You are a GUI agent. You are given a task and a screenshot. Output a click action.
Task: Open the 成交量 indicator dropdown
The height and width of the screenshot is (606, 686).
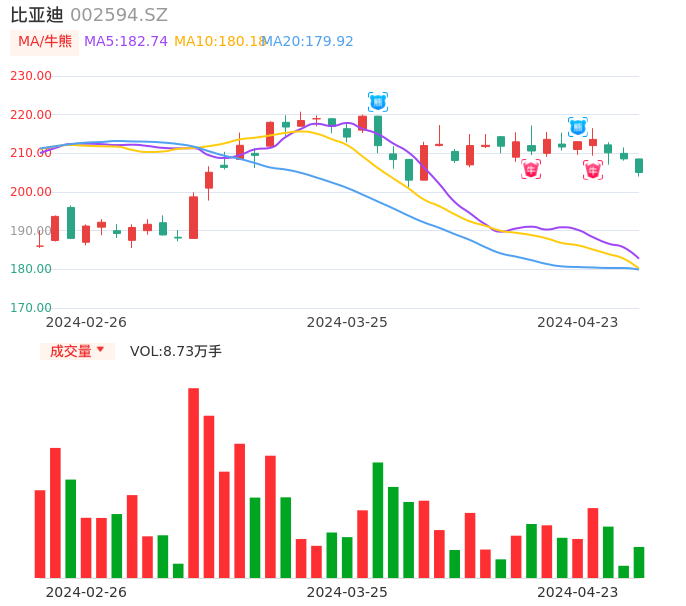77,351
